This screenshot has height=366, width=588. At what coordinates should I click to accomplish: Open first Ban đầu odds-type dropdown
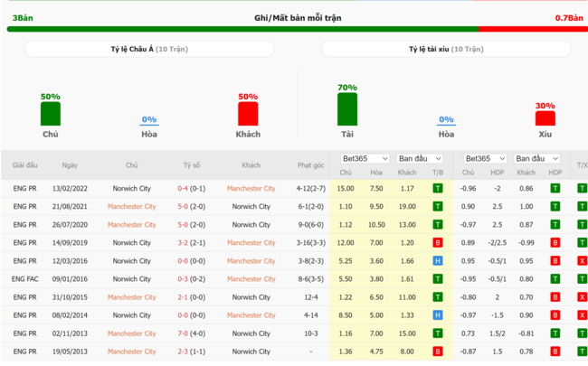420,158
